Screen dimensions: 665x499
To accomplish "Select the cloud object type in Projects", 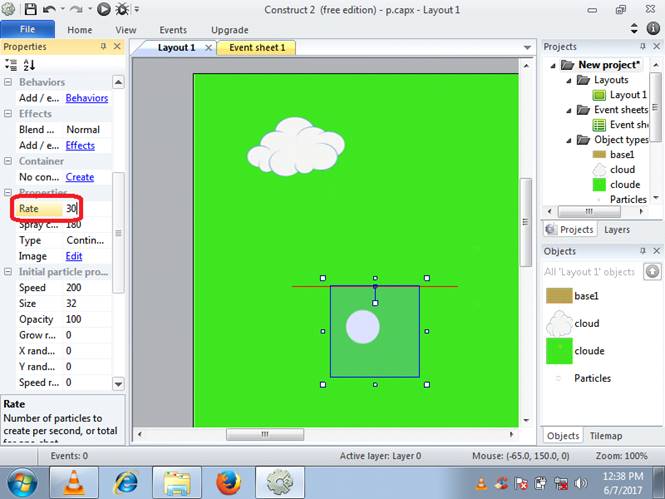I will click(614, 170).
